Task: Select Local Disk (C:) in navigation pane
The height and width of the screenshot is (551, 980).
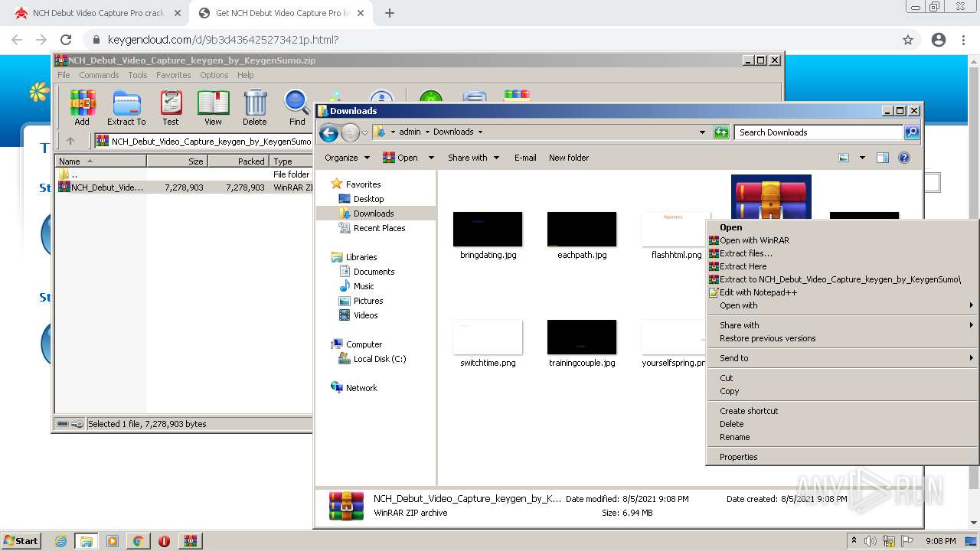Action: point(380,359)
